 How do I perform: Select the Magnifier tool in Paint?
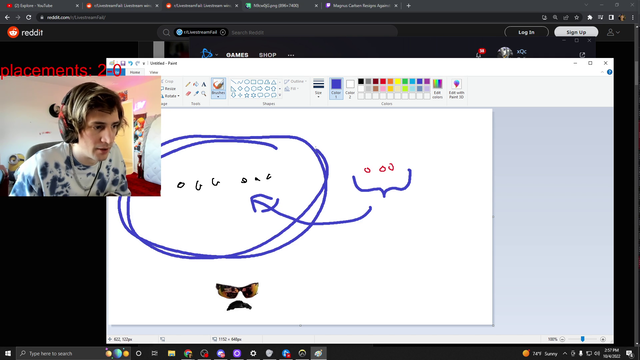(204, 93)
